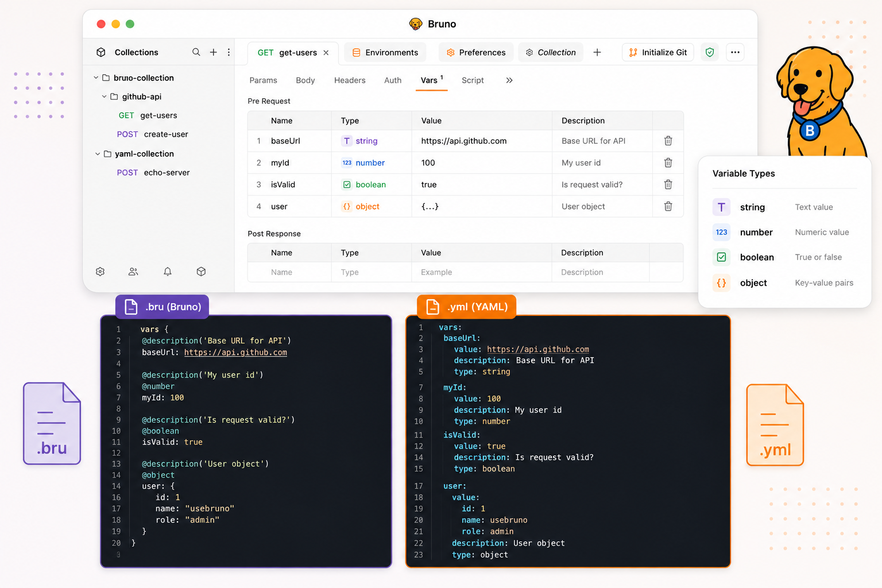Image resolution: width=882 pixels, height=588 pixels.
Task: Select object in Variable Types panel
Action: tap(784, 283)
